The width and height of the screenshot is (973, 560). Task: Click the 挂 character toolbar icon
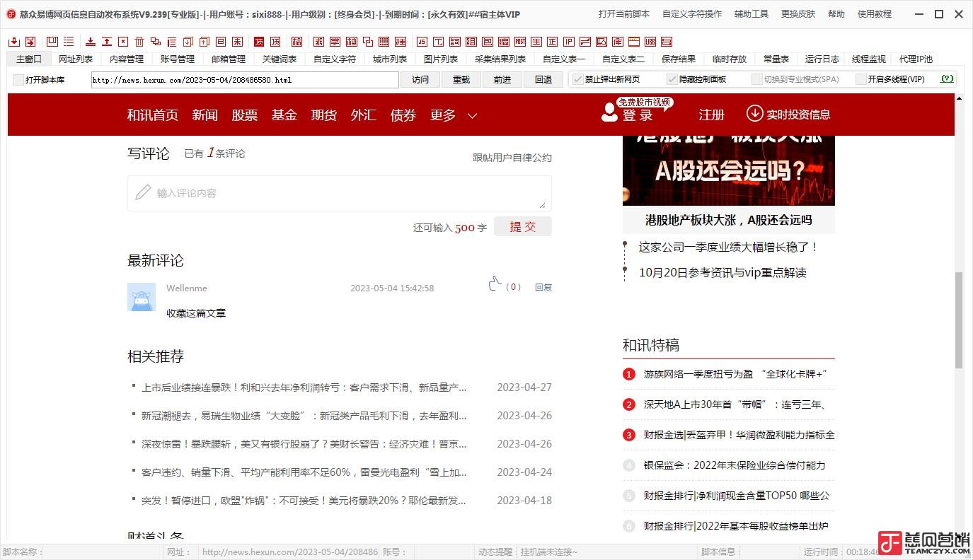click(401, 42)
